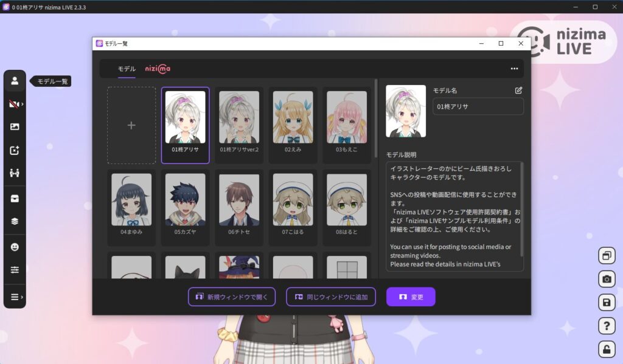This screenshot has width=623, height=364.
Task: Click the large model preview image in details
Action: [406, 111]
